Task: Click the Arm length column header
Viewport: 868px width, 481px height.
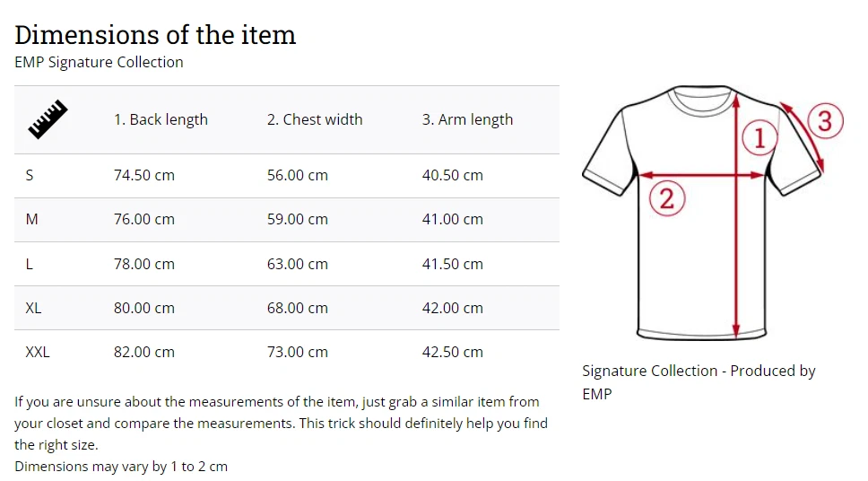Action: pyautogui.click(x=467, y=119)
